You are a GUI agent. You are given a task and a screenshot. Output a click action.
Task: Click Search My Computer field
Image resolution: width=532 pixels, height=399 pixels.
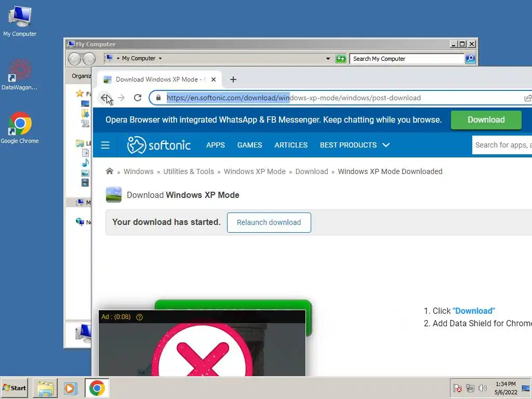click(406, 59)
